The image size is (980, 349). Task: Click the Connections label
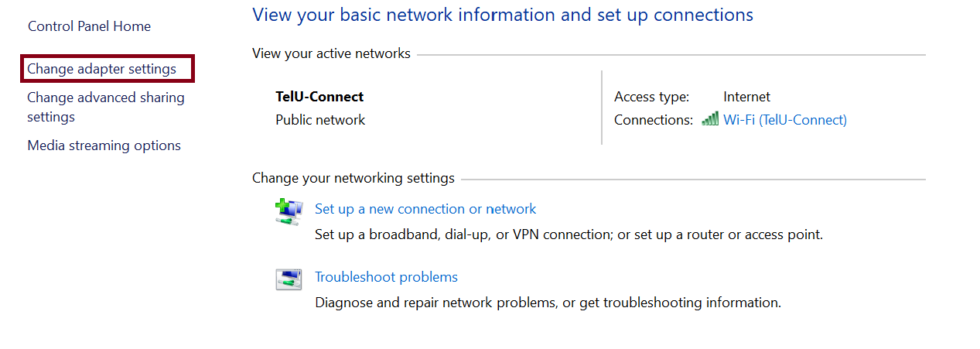point(654,120)
